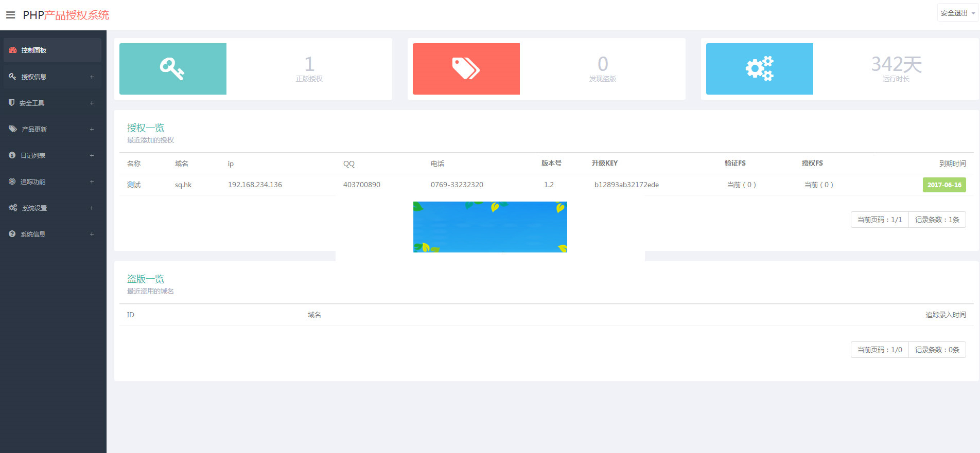Click the 控制面板 dashboard icon
This screenshot has height=453, width=980.
coord(13,50)
